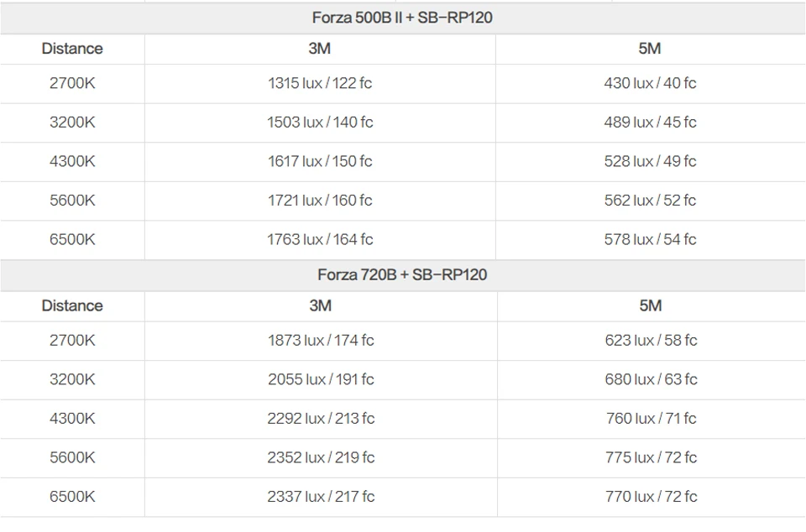Viewport: 806px width, 532px height.
Task: Click '5600K' row label in Forza 720B table
Action: 72,457
